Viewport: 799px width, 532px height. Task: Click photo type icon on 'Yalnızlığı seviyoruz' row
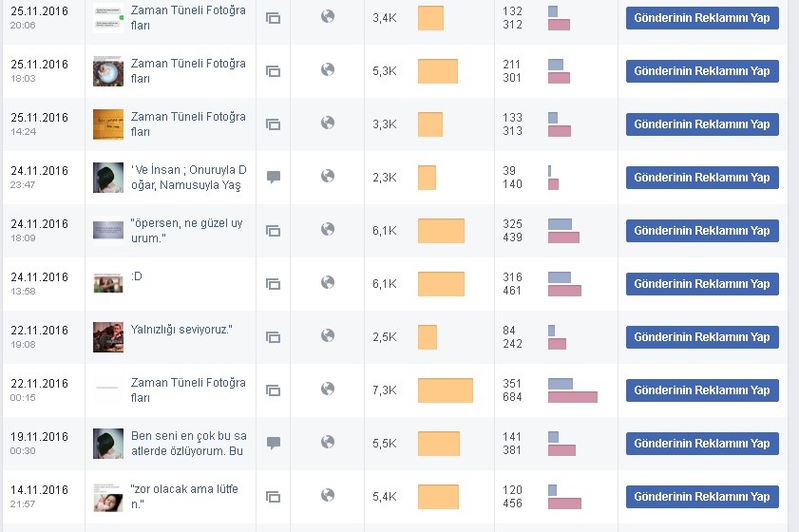point(273,337)
